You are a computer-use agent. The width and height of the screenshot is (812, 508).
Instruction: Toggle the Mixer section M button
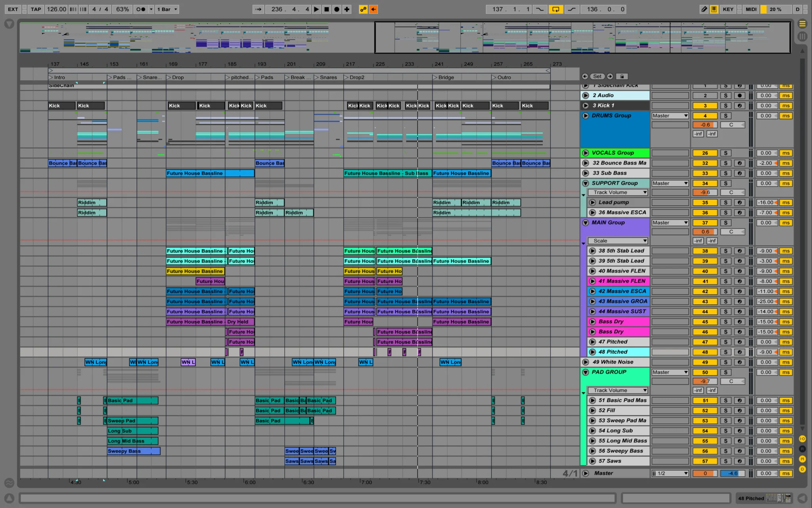click(802, 459)
